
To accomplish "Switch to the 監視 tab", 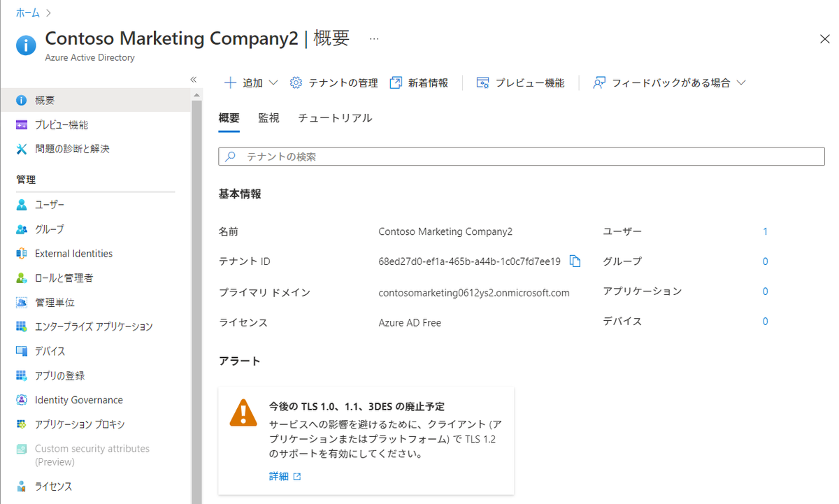I will tap(268, 118).
